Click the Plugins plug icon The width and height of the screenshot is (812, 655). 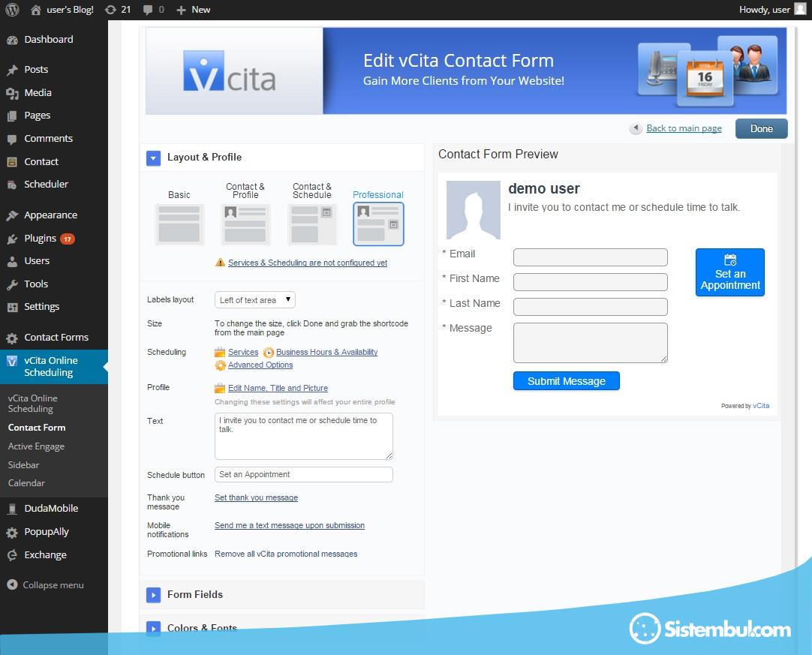pos(13,239)
